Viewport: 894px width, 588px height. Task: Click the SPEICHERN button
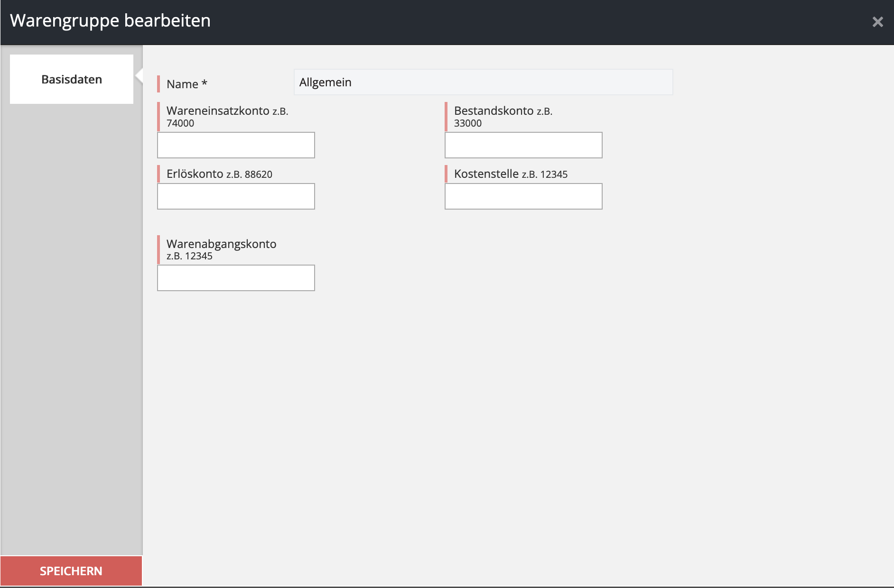tap(71, 570)
